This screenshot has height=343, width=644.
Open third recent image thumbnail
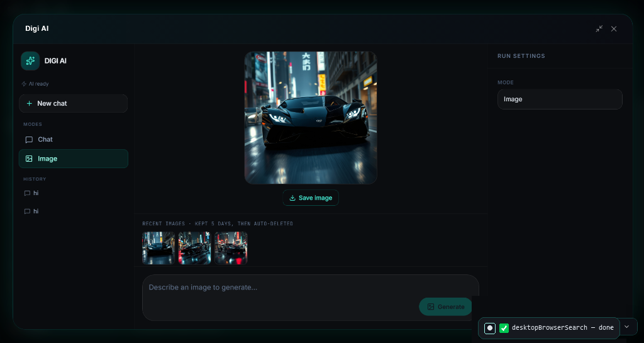231,248
